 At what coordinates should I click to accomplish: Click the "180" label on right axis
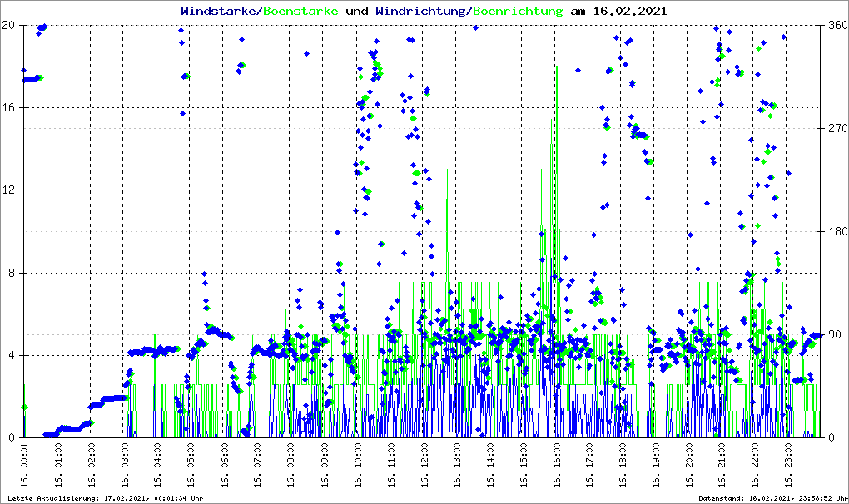pos(837,232)
